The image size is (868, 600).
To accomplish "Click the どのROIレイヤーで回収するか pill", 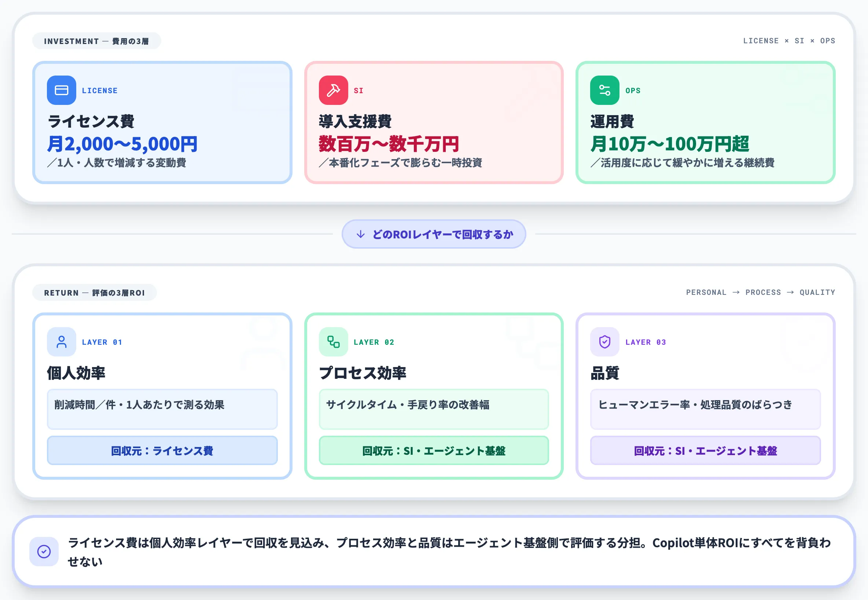I will [434, 234].
